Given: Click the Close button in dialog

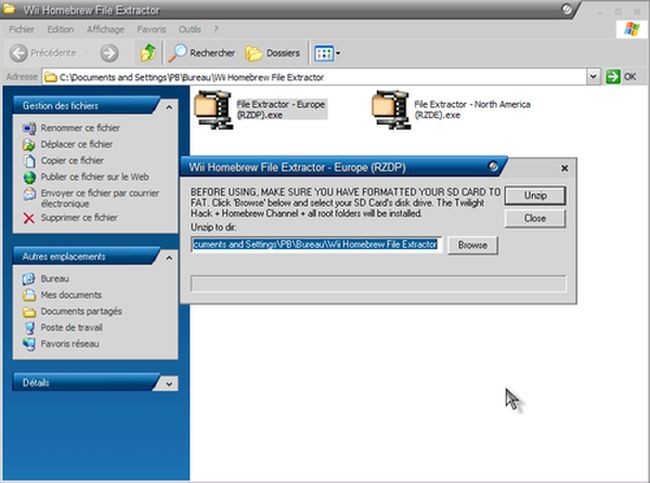Looking at the screenshot, I should [x=535, y=218].
